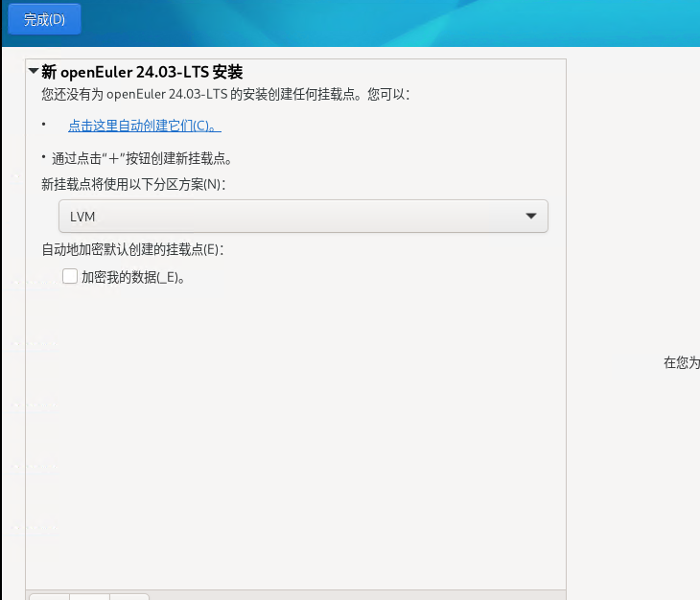Open the LVM partition scheme dropdown
Image resolution: width=700 pixels, height=600 pixels.
pos(303,216)
